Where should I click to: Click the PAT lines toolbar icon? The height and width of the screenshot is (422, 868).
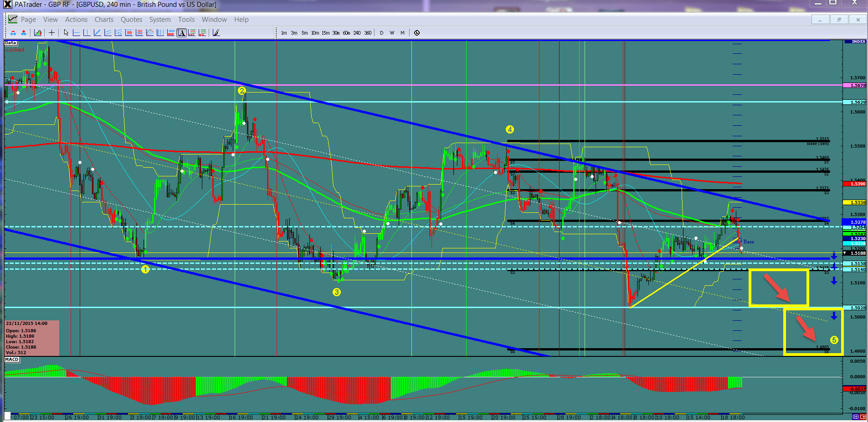[x=192, y=33]
